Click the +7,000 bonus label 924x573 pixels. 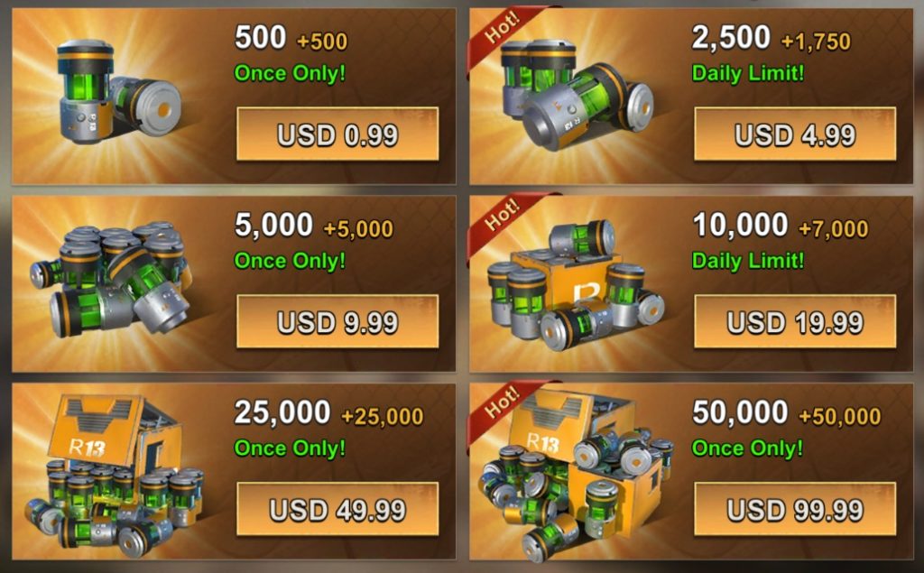(833, 229)
